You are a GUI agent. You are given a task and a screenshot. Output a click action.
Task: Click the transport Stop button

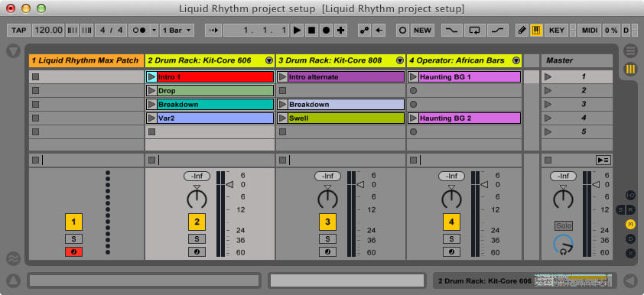[x=312, y=31]
